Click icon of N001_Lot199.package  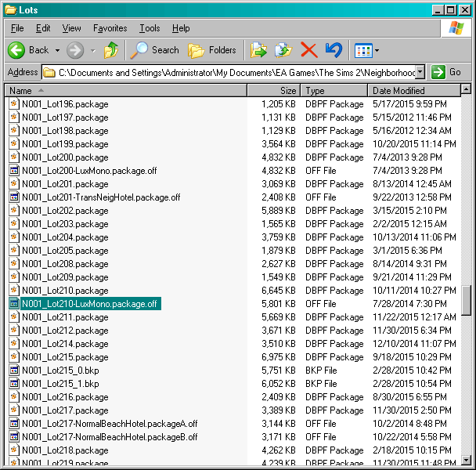(13, 143)
